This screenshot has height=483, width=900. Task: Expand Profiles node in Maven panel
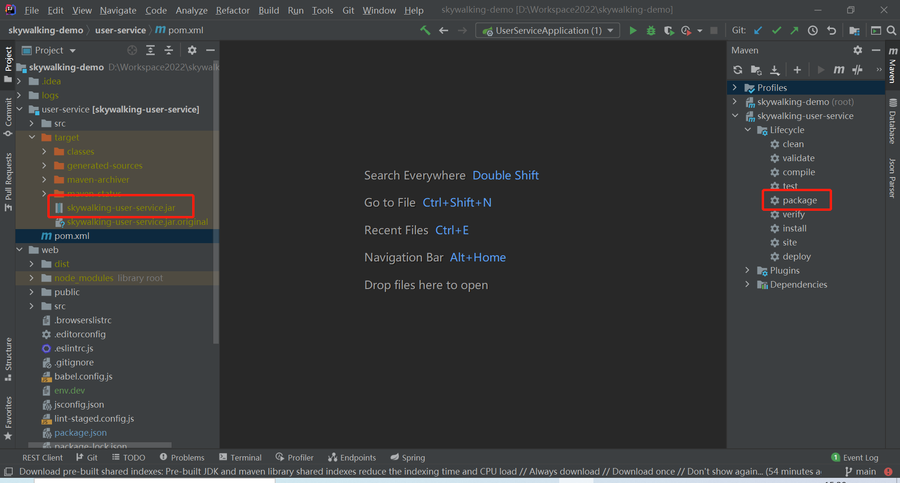(735, 88)
